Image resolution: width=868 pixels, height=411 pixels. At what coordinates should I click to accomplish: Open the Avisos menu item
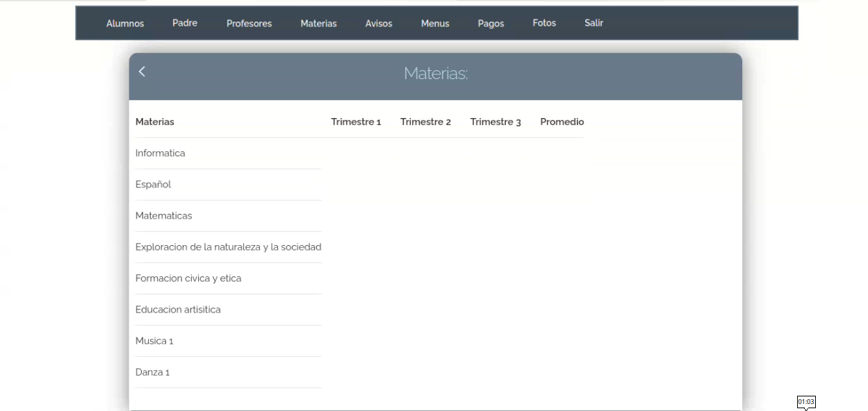(x=379, y=24)
